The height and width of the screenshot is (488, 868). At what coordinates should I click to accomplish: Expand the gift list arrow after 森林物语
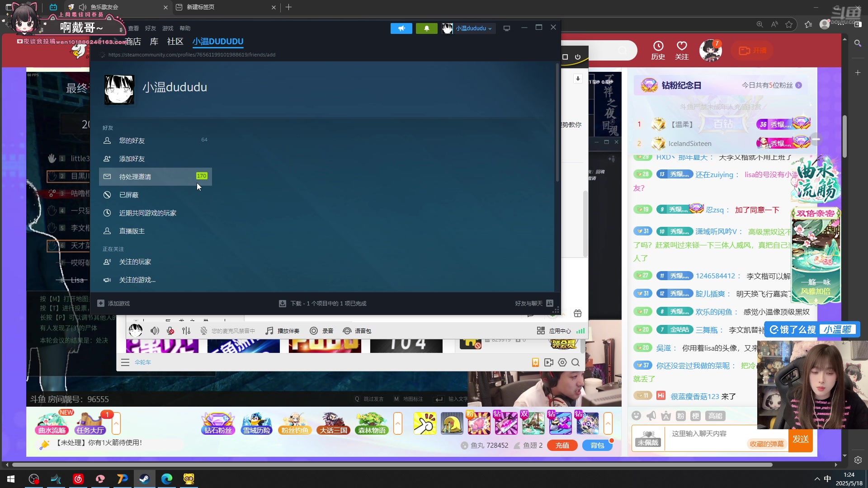[398, 423]
